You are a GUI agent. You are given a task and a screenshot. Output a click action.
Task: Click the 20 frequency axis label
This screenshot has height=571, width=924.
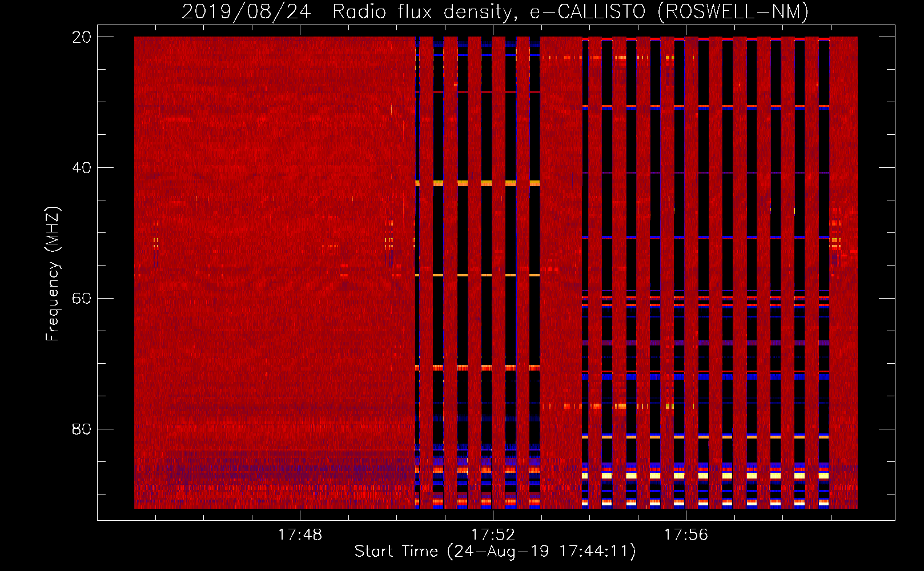[82, 37]
